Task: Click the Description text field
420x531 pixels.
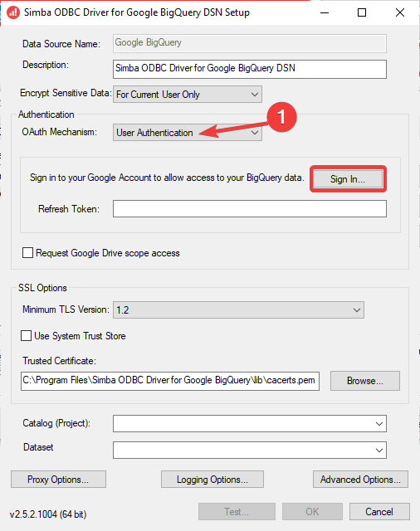Action: point(250,69)
